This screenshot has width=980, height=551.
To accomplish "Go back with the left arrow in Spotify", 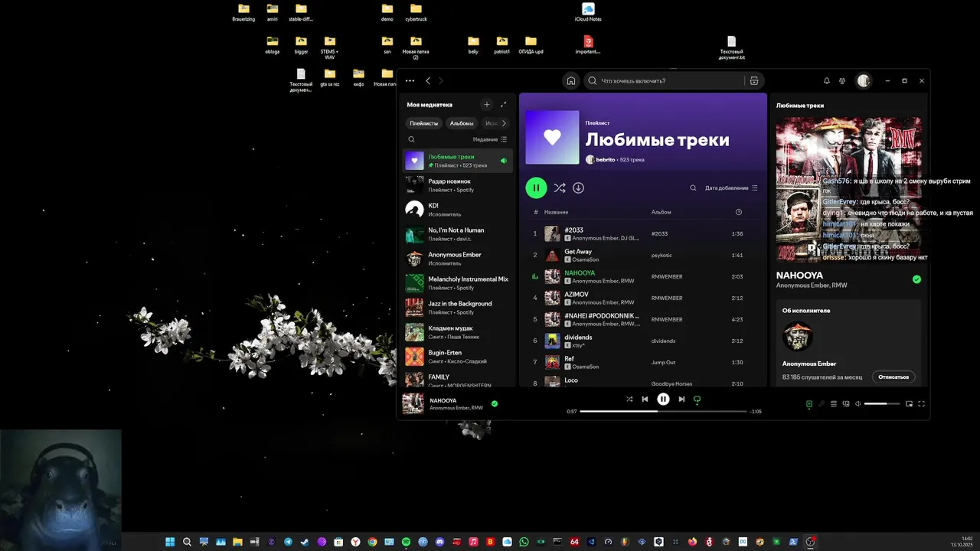I will pos(428,80).
